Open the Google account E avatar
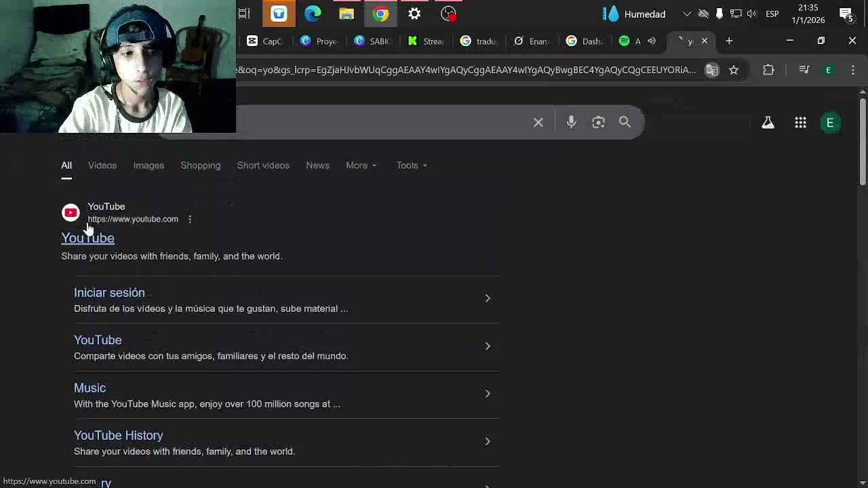The height and width of the screenshot is (488, 868). 830,123
